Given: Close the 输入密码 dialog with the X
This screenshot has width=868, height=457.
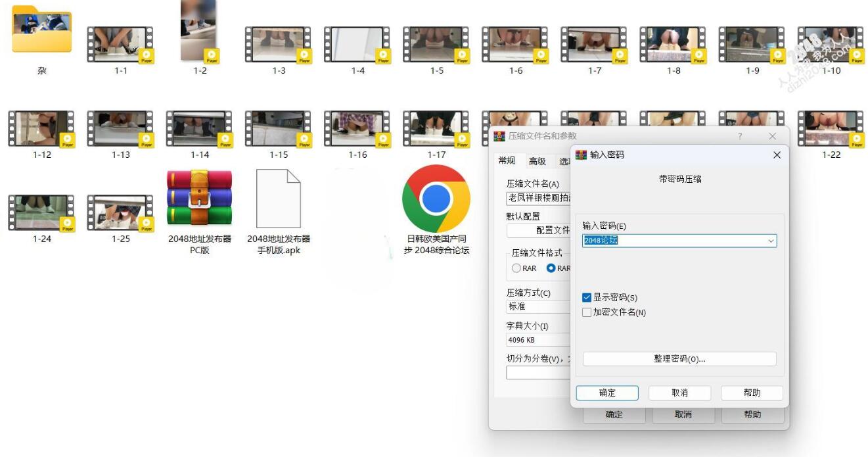Looking at the screenshot, I should pos(777,155).
